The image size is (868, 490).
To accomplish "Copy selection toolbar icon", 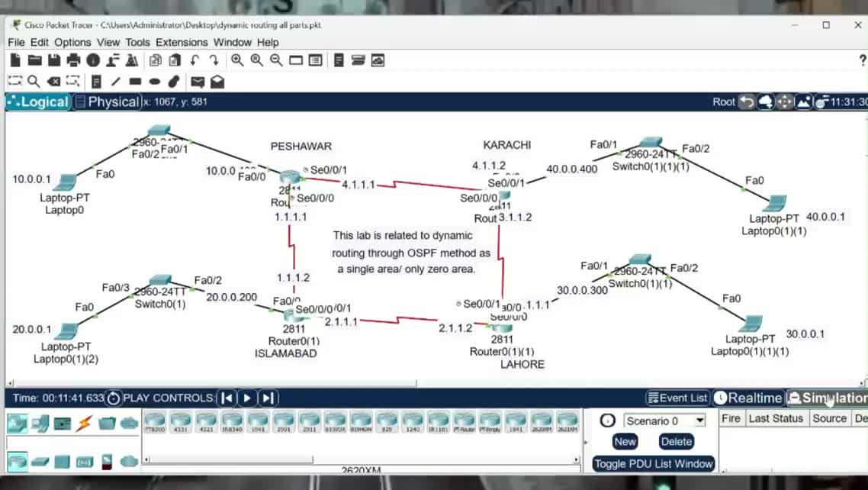I will click(156, 60).
